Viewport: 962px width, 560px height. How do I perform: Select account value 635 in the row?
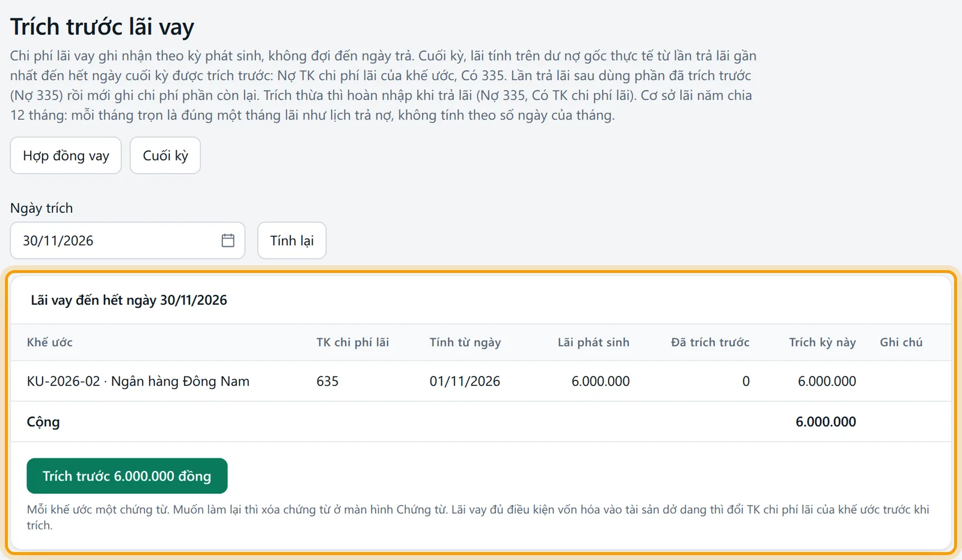click(x=328, y=381)
